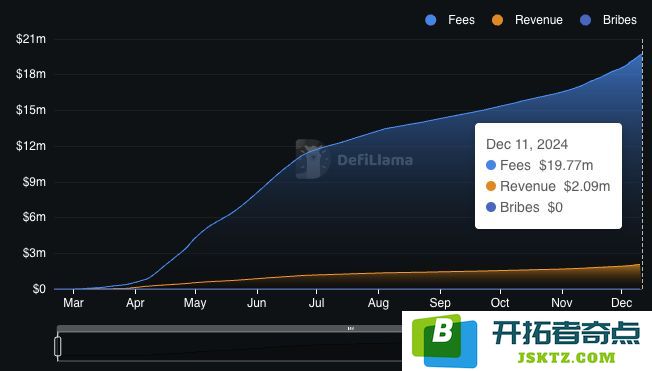Click the Bribes $0 tooltip row
Viewport: 652px width, 371px height.
(524, 207)
